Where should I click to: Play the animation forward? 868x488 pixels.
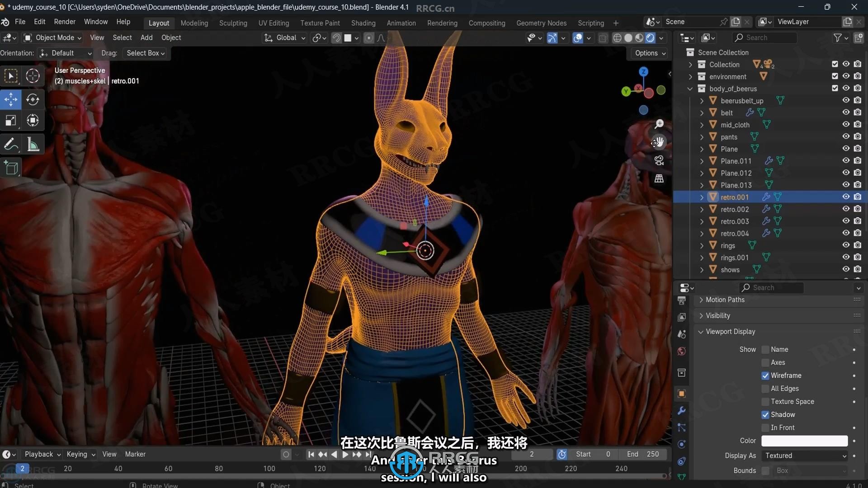[x=345, y=455]
